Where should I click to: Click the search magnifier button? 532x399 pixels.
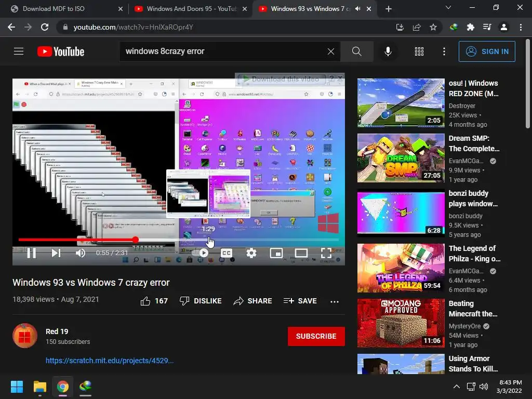pos(356,51)
